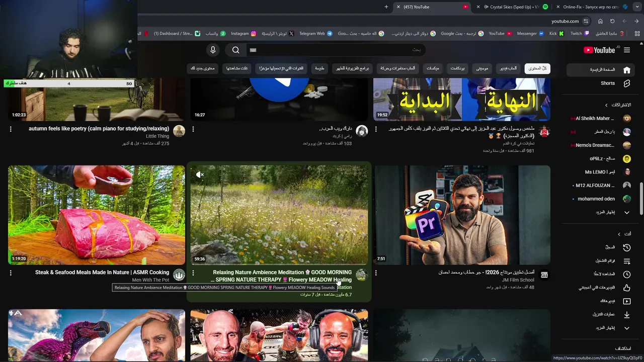The image size is (644, 362).
Task: Reload the page in browser toolbar
Action: (x=612, y=21)
